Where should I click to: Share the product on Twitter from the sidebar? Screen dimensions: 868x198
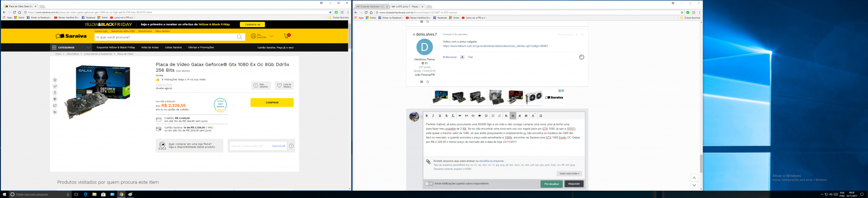tap(55, 106)
